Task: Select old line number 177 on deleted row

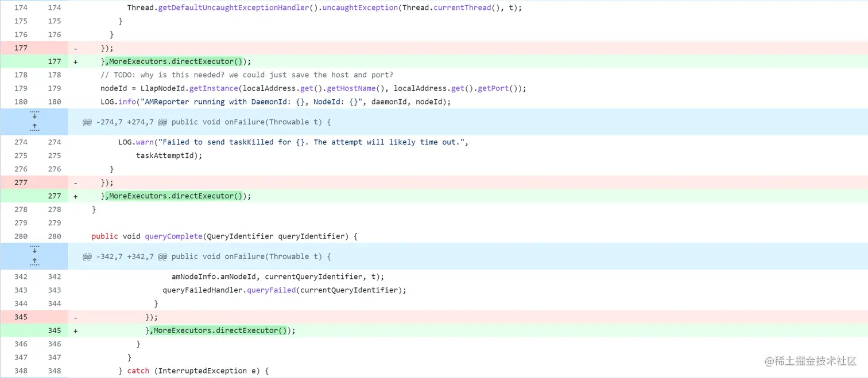Action: 21,48
